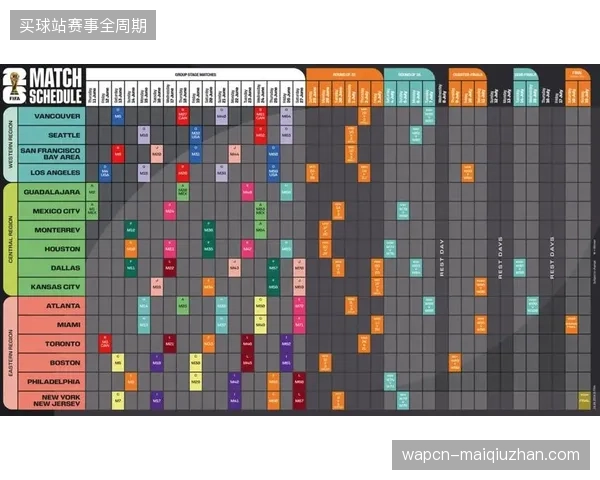Click the quarter-final cell in Boston row
The image size is (600, 480).
(x=455, y=362)
